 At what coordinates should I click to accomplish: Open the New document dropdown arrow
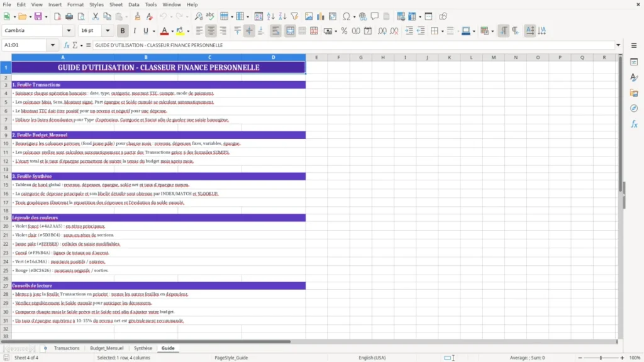click(14, 17)
